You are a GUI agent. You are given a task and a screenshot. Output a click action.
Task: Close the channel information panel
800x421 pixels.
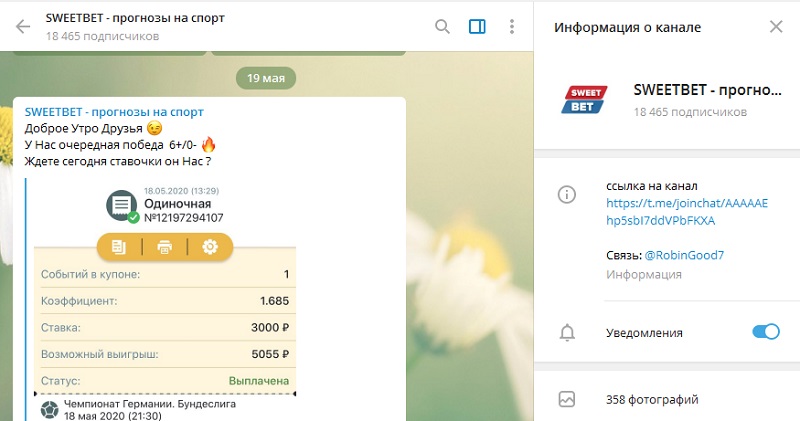[776, 27]
